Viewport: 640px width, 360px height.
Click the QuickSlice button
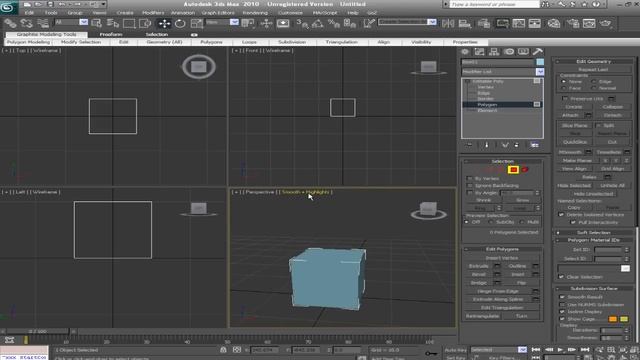tap(575, 142)
